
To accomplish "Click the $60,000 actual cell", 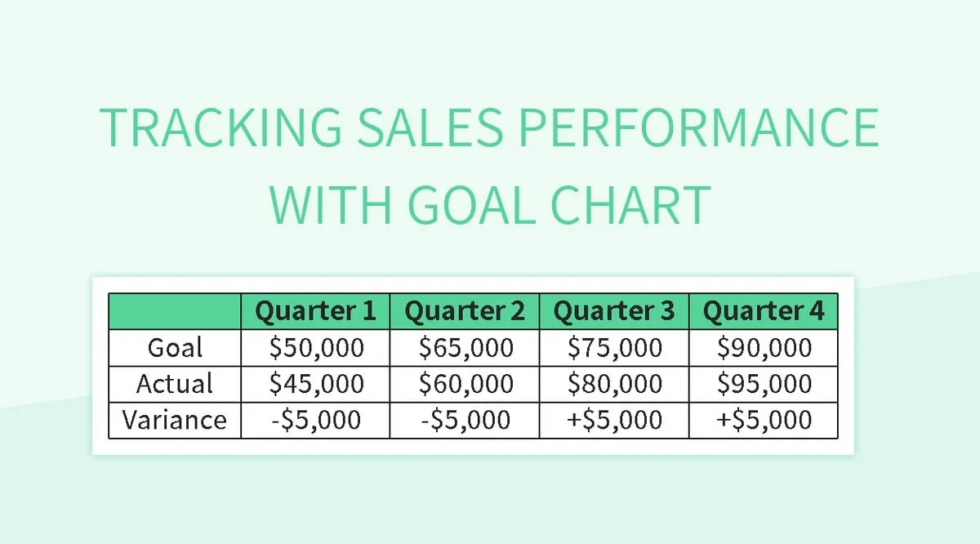I will coord(465,384).
